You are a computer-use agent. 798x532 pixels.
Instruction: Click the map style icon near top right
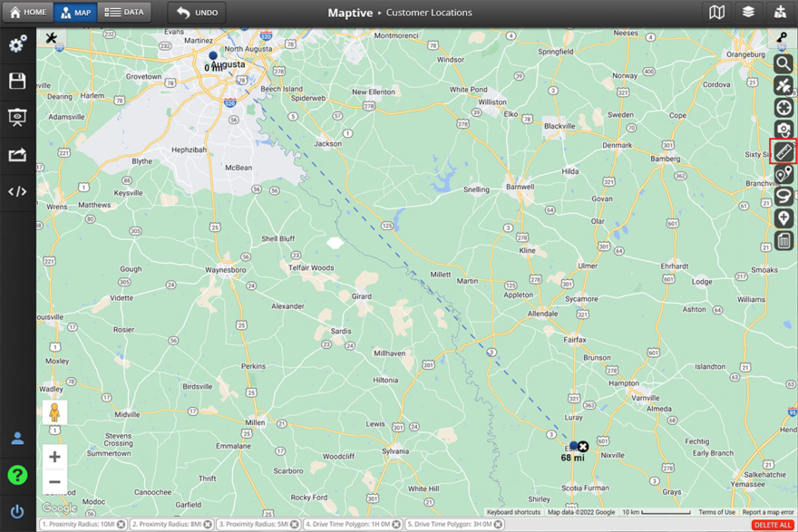(x=716, y=12)
